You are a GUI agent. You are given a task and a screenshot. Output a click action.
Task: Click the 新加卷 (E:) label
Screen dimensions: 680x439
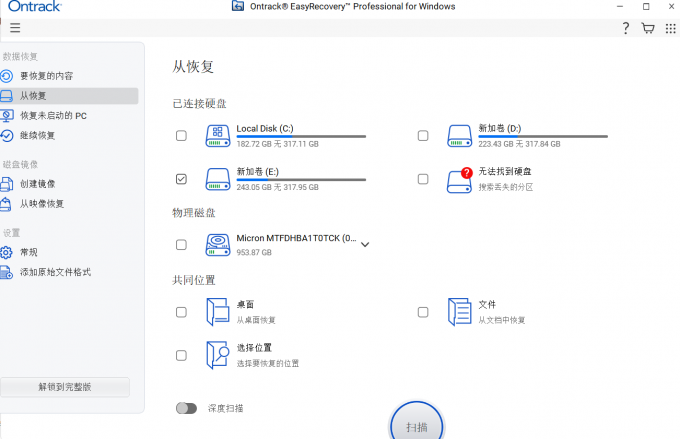258,172
